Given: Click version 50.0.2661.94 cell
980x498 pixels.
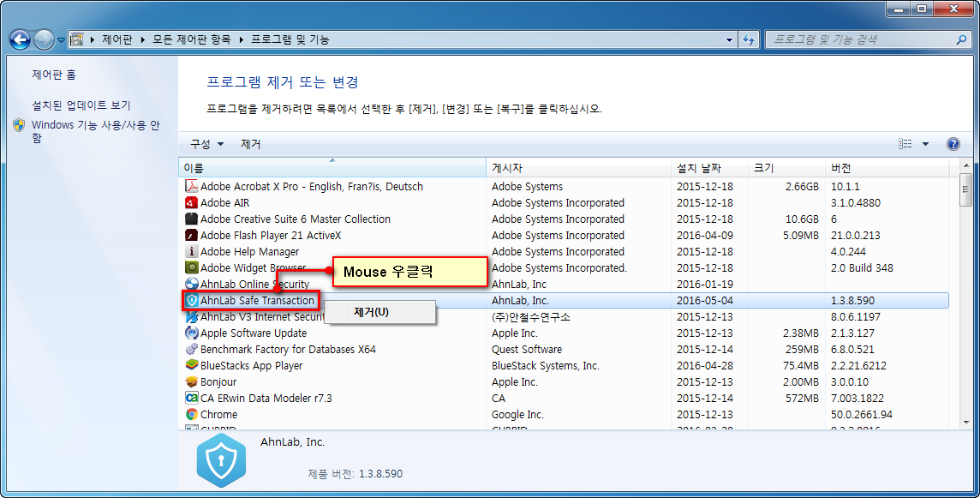Looking at the screenshot, I should (861, 414).
